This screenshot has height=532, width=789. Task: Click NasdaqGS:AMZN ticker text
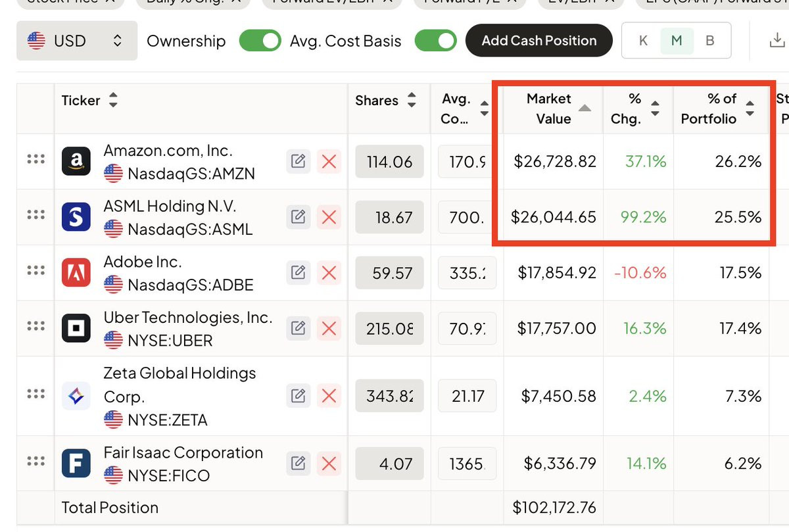(x=191, y=174)
